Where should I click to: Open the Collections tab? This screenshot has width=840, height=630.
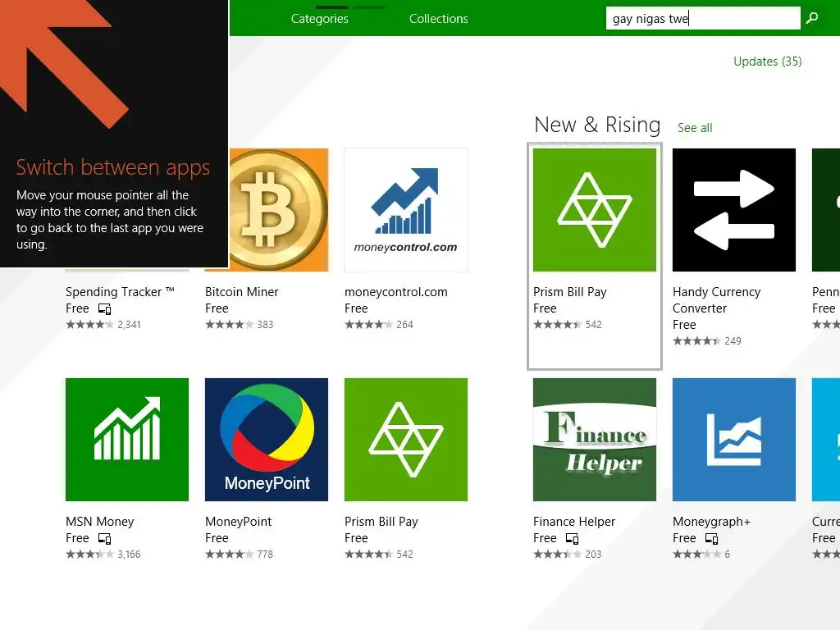[439, 19]
